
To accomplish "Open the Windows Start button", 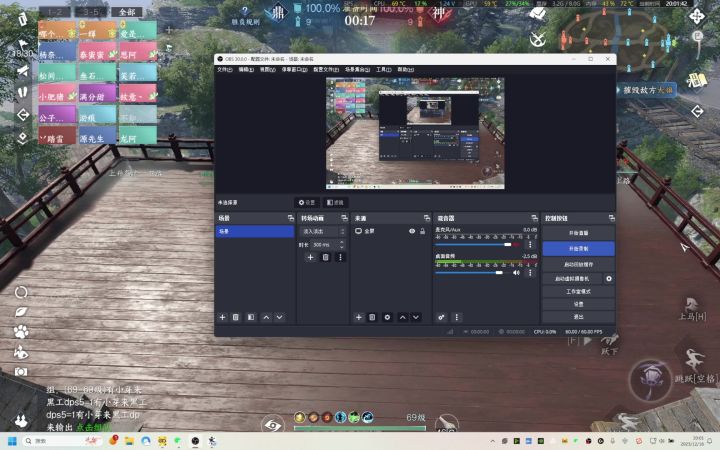I will coord(12,441).
